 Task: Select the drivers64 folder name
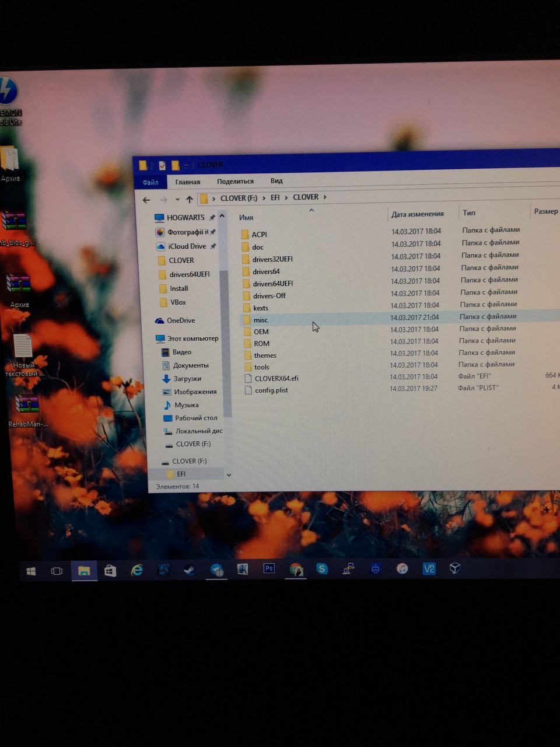click(x=266, y=271)
